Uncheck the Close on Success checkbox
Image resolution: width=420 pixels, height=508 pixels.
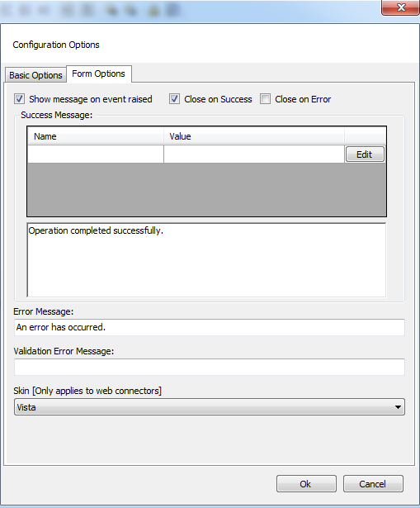(174, 99)
